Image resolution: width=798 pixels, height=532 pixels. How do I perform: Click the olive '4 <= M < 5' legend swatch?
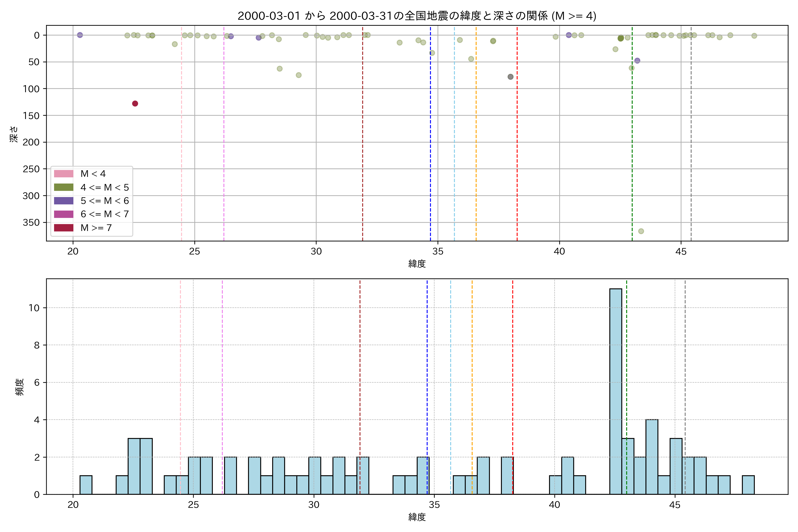point(63,187)
